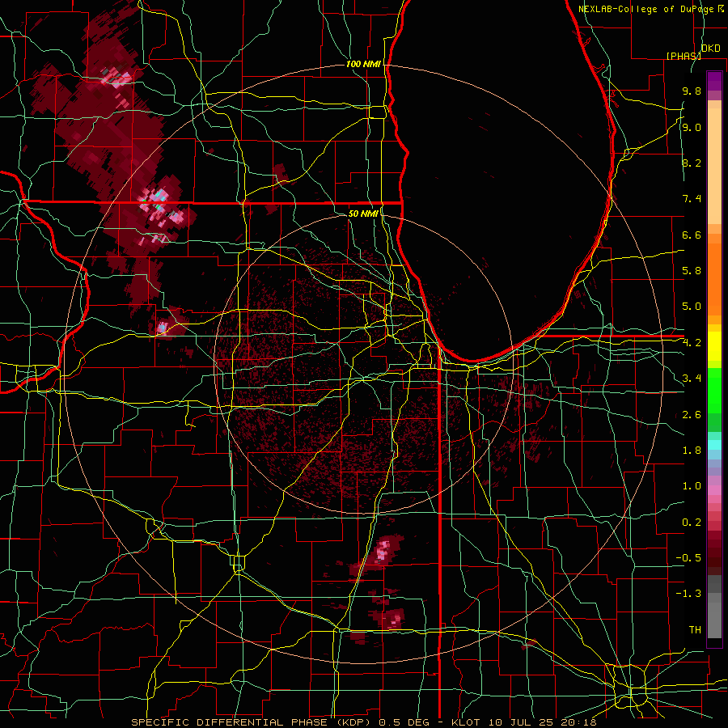
Task: Pick the bright green color bar segment
Action: point(714,392)
